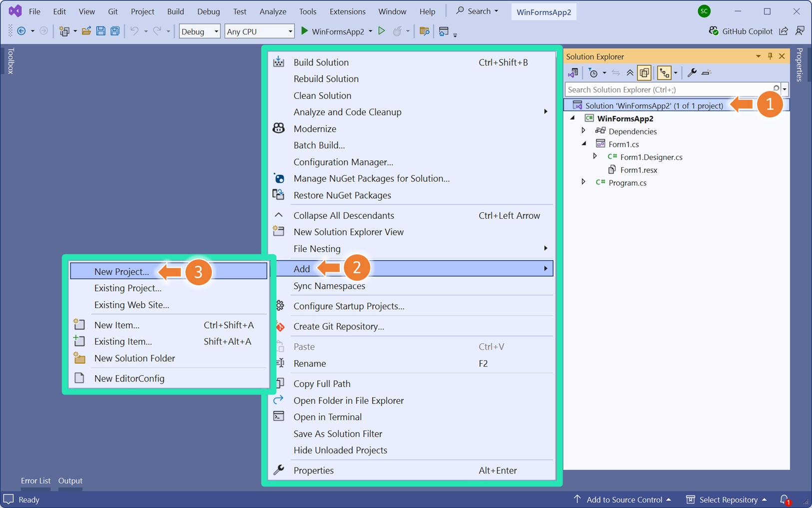
Task: Collapse the WinFormsApp2 project node
Action: coord(573,118)
